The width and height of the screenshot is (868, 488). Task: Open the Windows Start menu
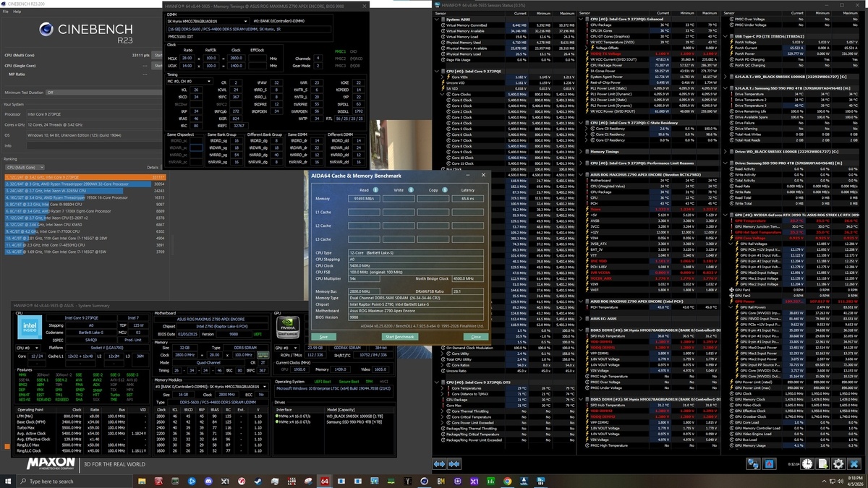click(7, 481)
